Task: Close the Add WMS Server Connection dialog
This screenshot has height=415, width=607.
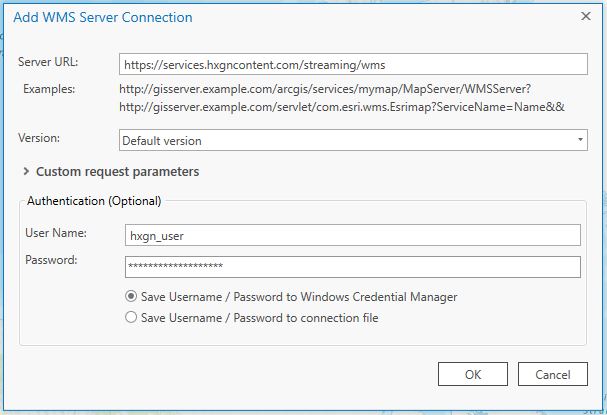Action: (x=585, y=17)
